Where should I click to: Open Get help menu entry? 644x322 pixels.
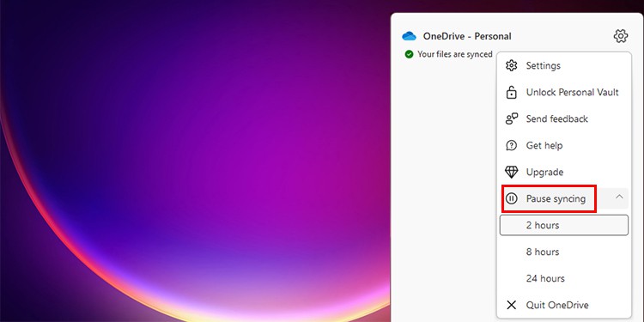(x=564, y=145)
